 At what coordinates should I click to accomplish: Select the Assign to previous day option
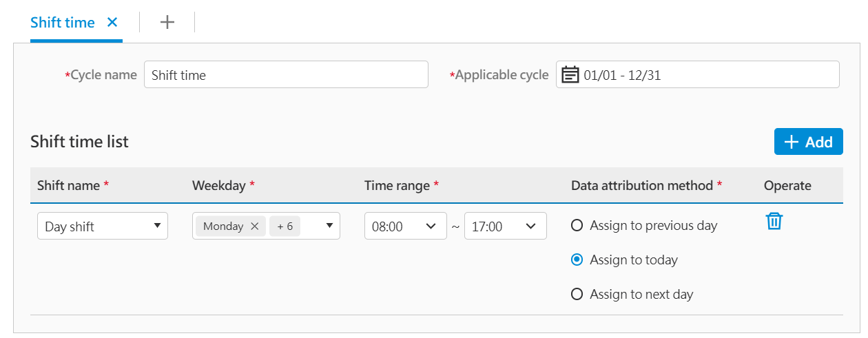click(577, 225)
